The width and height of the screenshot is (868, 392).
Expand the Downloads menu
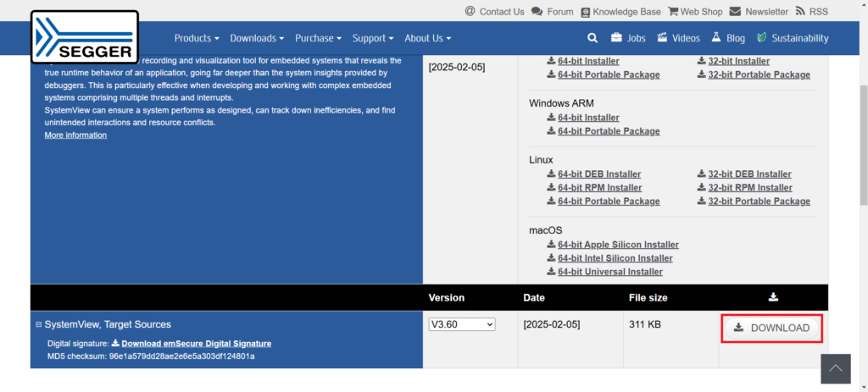point(257,38)
